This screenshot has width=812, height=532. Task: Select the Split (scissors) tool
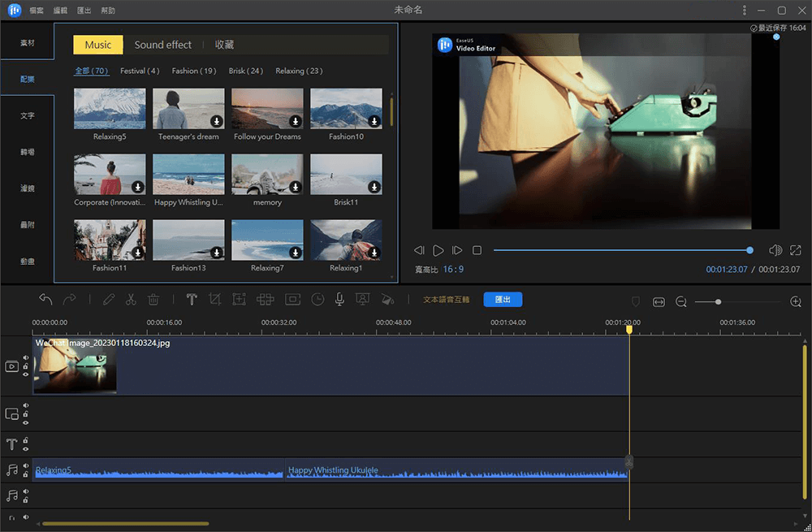pyautogui.click(x=131, y=301)
